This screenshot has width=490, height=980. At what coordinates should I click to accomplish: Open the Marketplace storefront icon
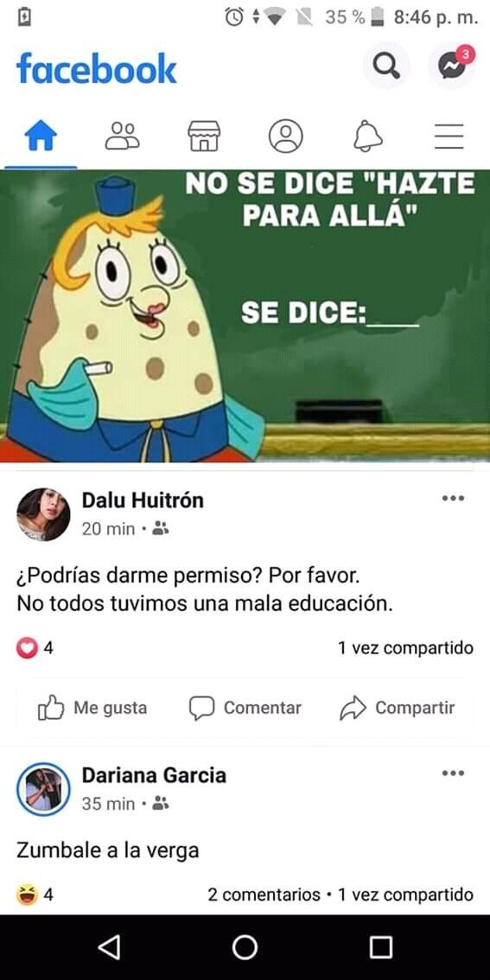(204, 137)
